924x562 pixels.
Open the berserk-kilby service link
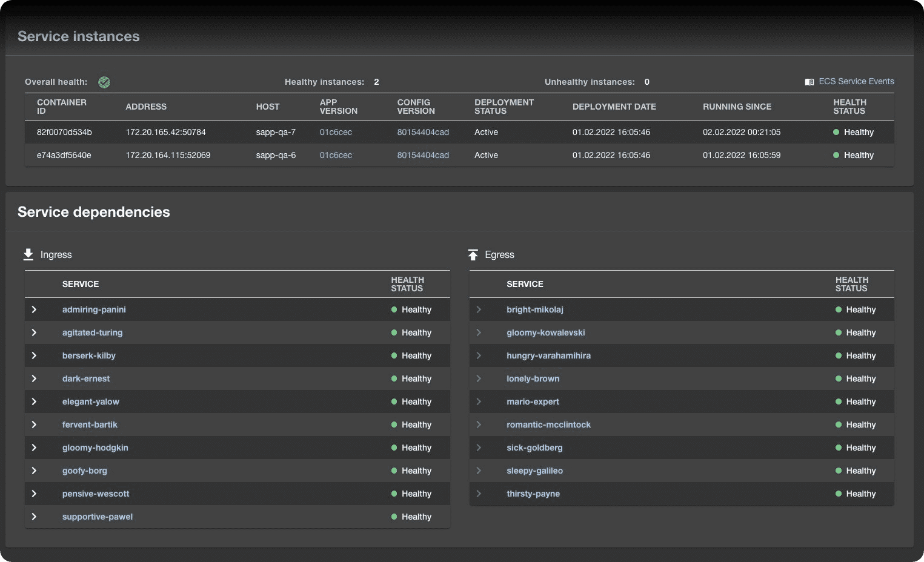(88, 355)
